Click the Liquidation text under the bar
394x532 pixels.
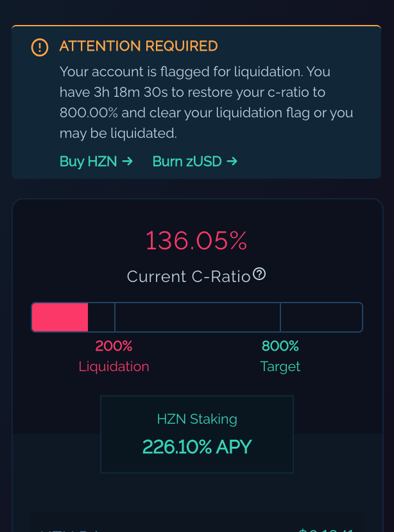(x=114, y=367)
